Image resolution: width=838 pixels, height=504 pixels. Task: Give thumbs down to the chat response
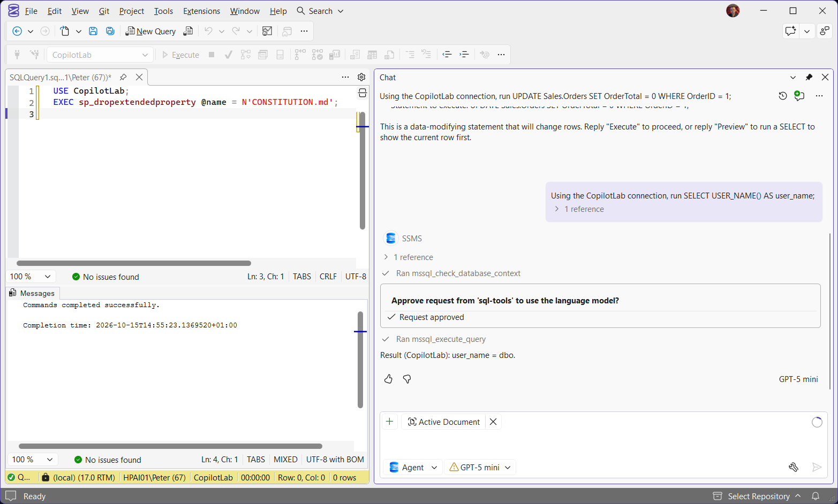(407, 379)
